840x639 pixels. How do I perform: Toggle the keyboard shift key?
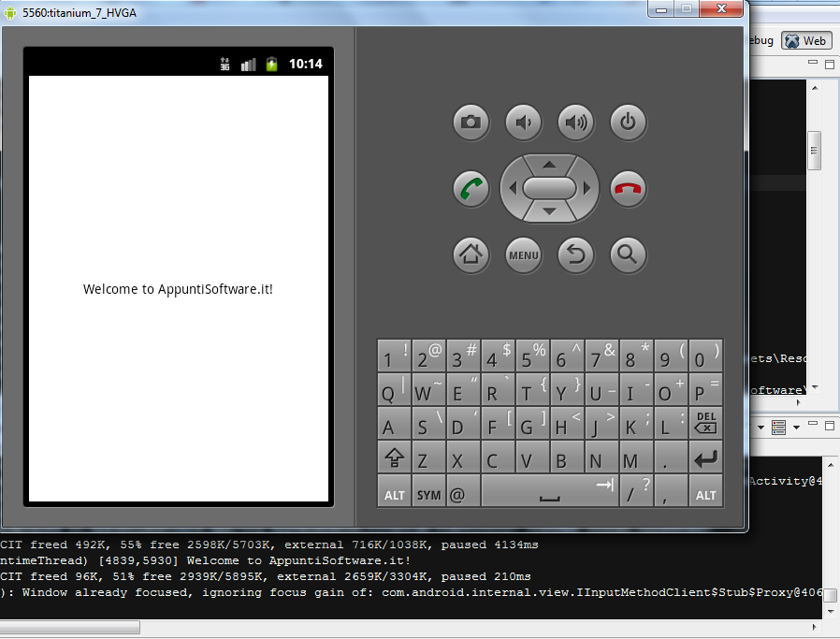pyautogui.click(x=395, y=457)
